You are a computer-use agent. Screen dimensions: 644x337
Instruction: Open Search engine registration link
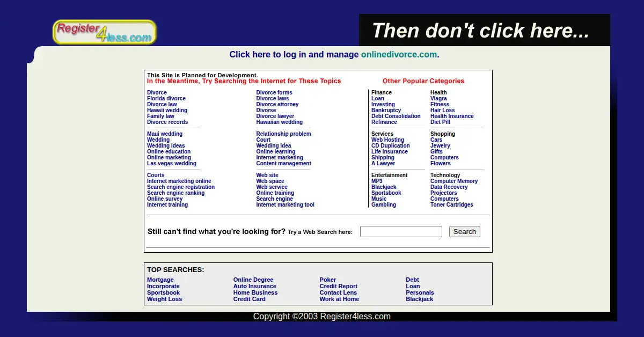coord(181,187)
